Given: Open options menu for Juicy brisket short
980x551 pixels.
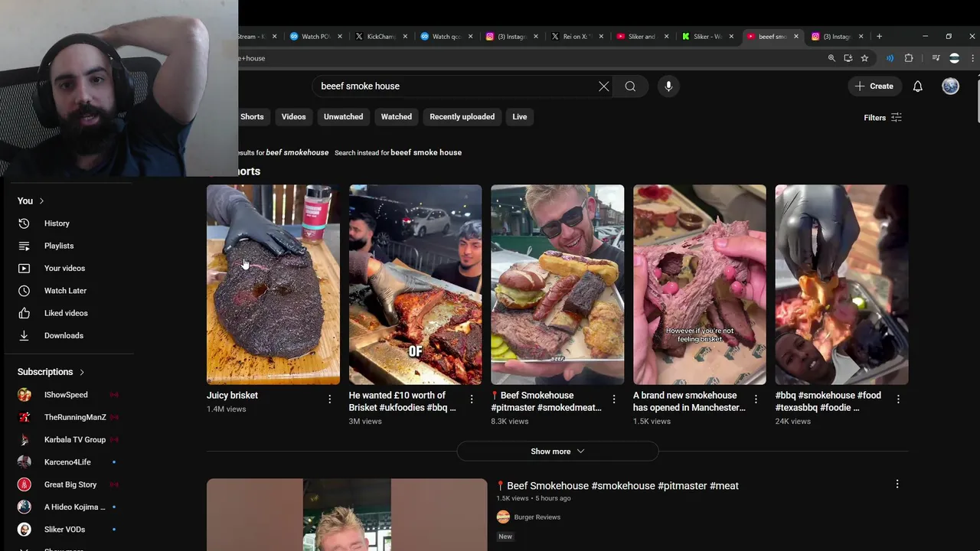Looking at the screenshot, I should 330,399.
